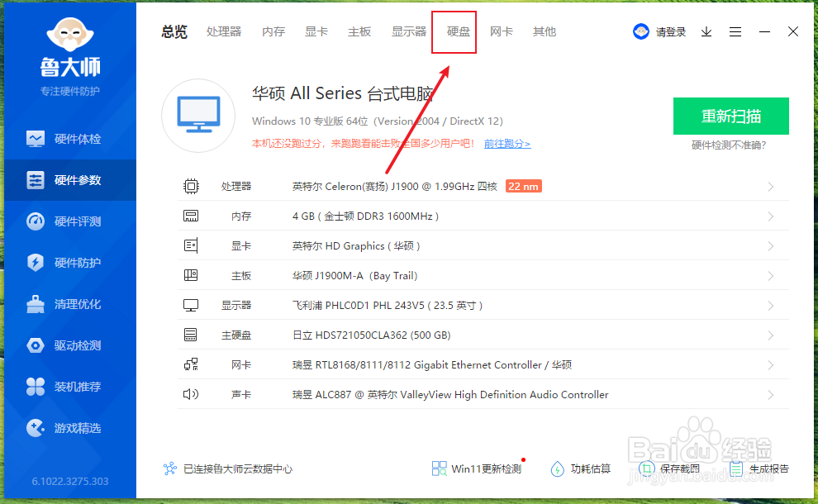Expand the 网卡 row chevron
Image resolution: width=818 pixels, height=504 pixels.
coord(771,365)
